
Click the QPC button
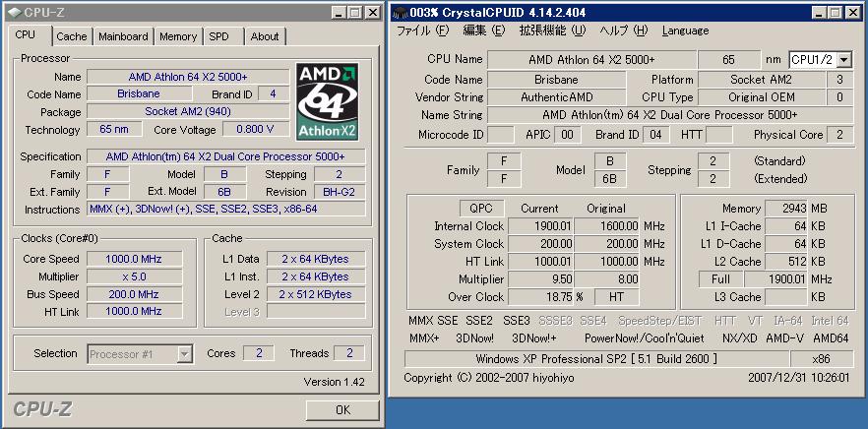coord(481,209)
